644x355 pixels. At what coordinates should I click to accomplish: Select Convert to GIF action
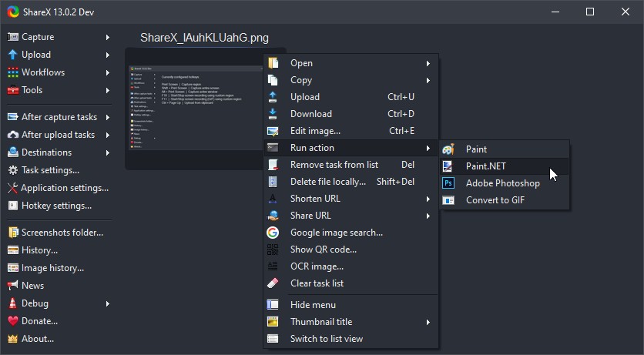505,200
